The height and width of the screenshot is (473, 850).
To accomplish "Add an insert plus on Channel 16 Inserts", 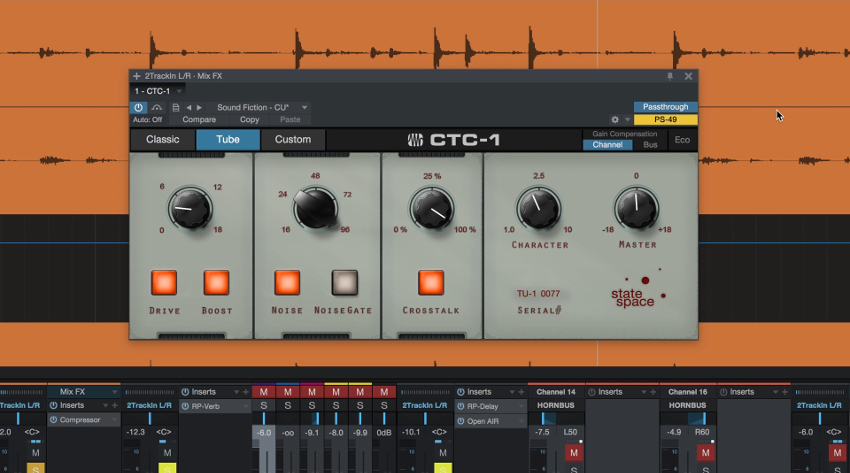I will 784,392.
